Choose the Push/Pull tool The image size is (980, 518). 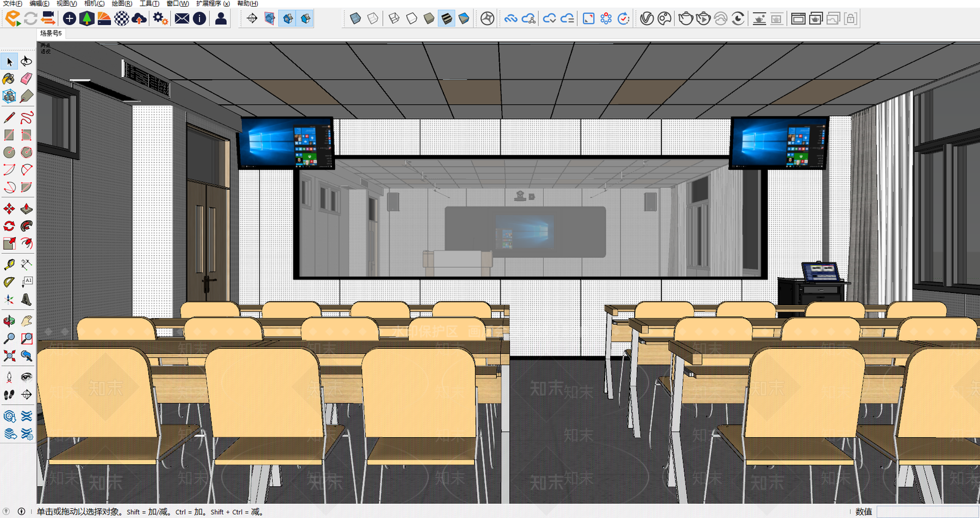[x=26, y=208]
